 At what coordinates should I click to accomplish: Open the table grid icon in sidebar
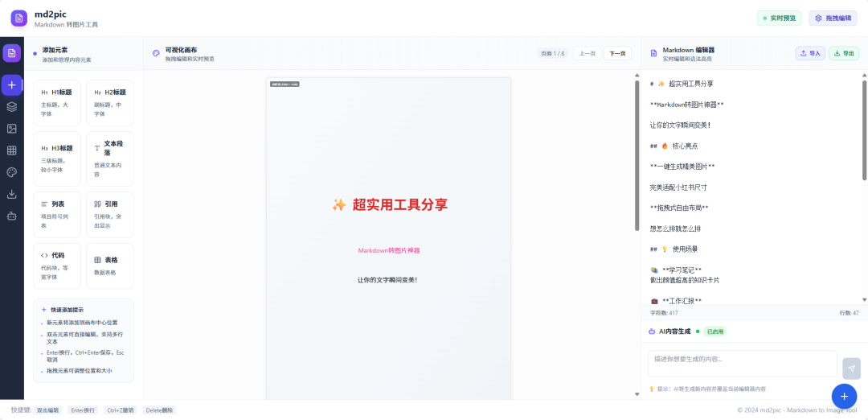click(x=11, y=150)
